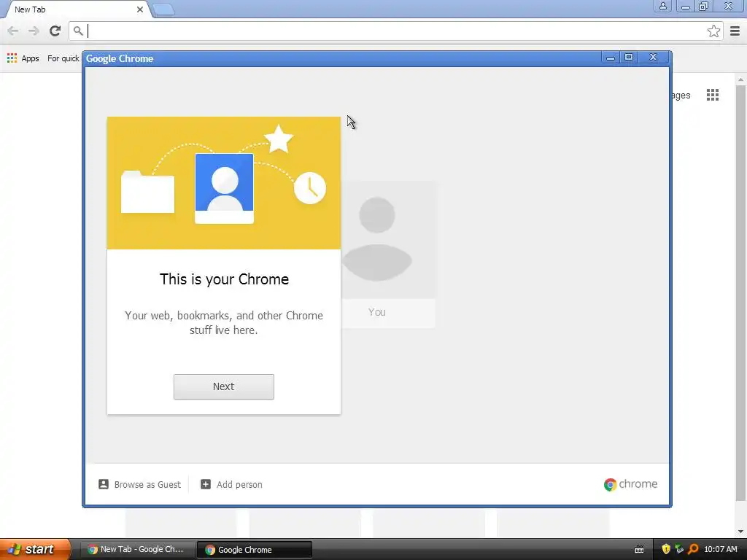Restore the main Chrome browser window
Screen dimensions: 747x560
704,6
